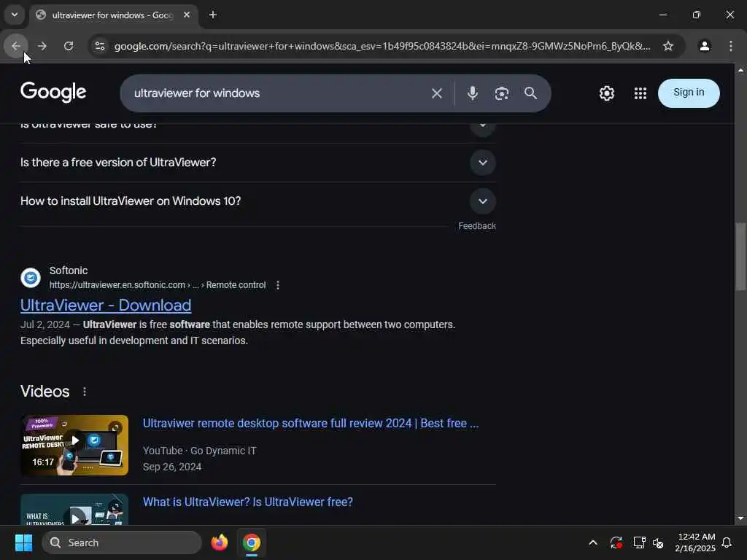
Task: Open more options next to Videos heading
Action: (x=85, y=392)
